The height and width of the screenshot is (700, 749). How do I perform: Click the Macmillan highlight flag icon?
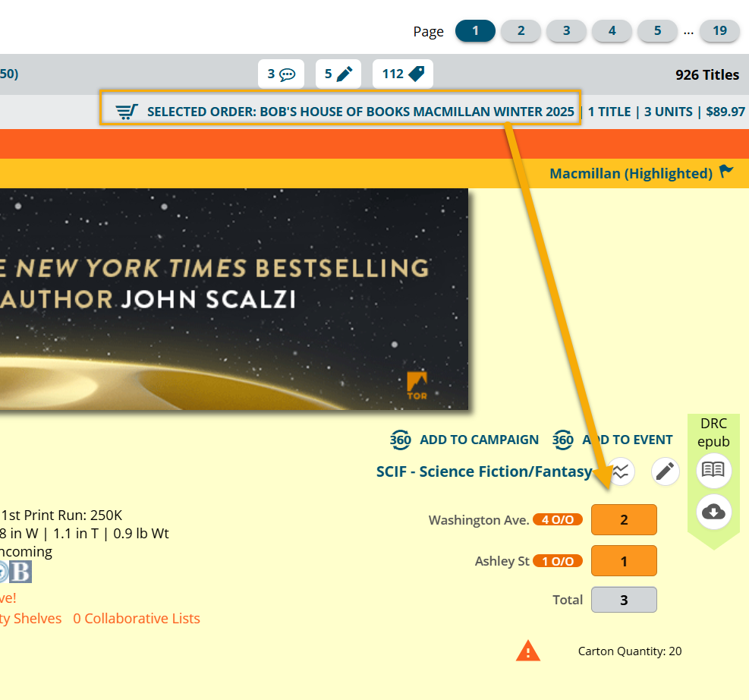tap(726, 171)
